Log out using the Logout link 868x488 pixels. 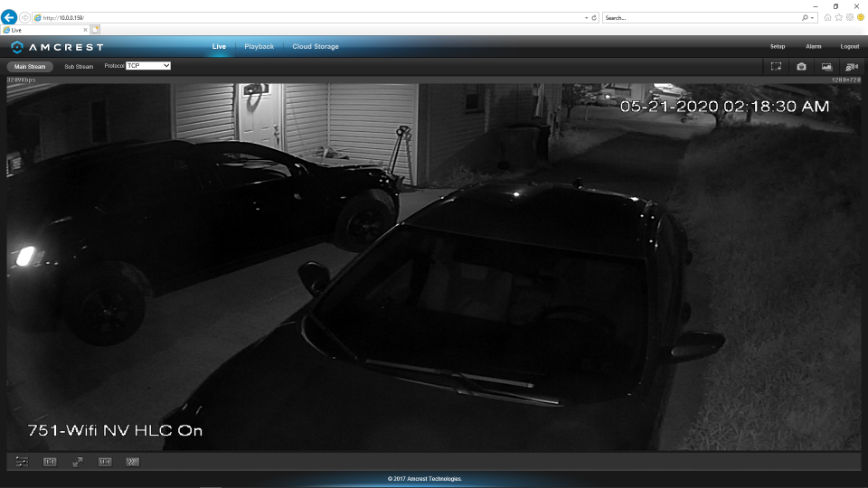point(850,46)
